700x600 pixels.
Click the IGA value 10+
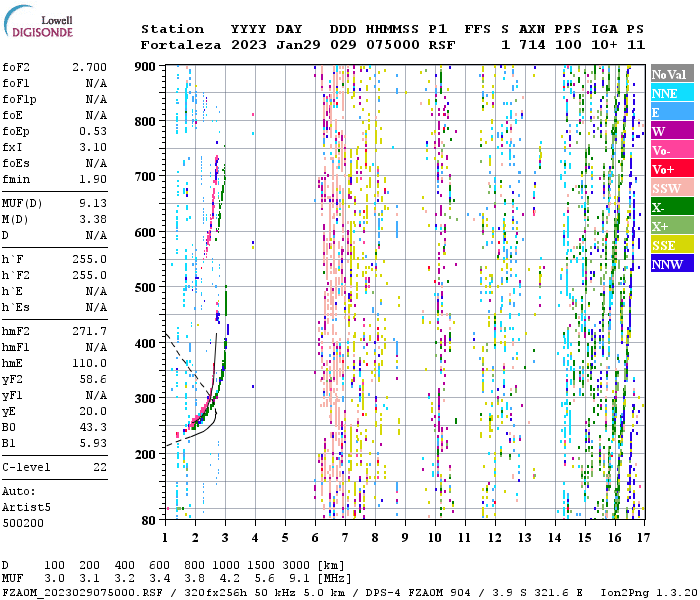pos(604,46)
